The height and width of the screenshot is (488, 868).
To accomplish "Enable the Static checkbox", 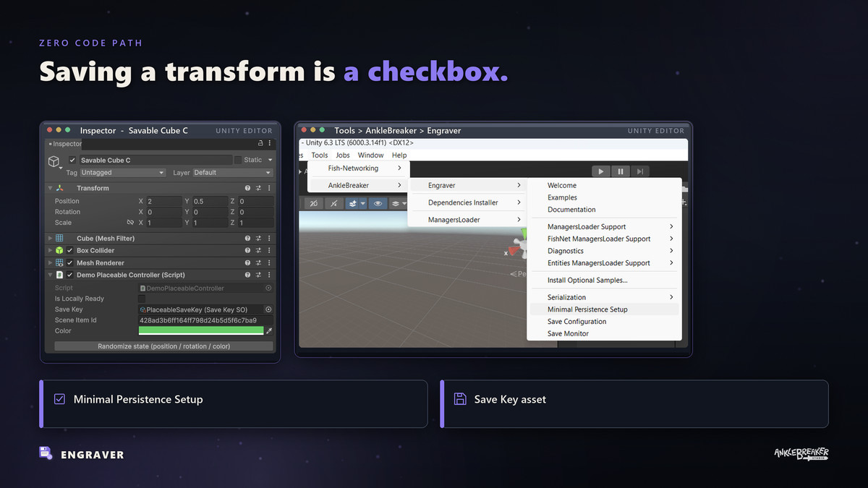I will point(238,160).
